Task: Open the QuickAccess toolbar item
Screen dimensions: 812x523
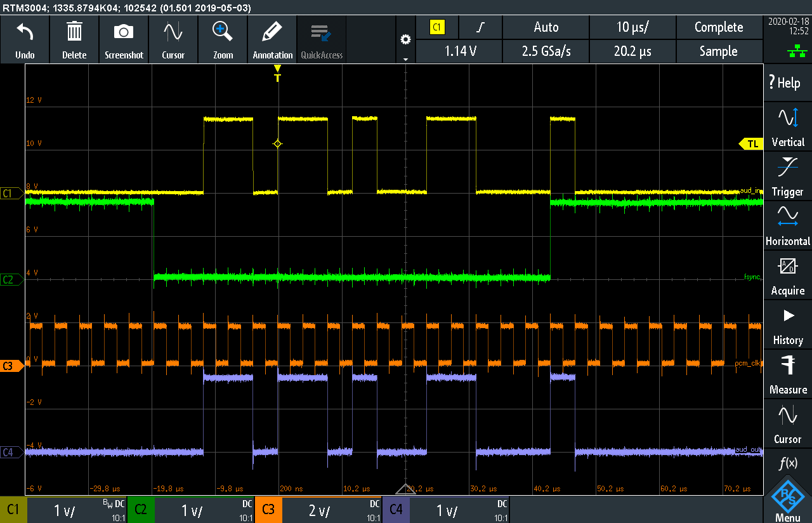Action: pos(322,39)
